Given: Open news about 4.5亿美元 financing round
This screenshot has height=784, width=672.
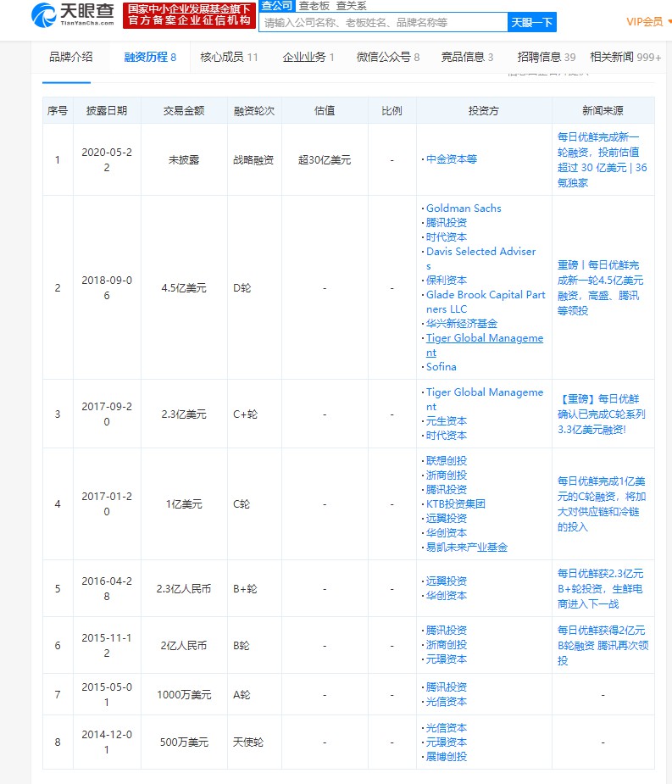Looking at the screenshot, I should click(x=601, y=287).
